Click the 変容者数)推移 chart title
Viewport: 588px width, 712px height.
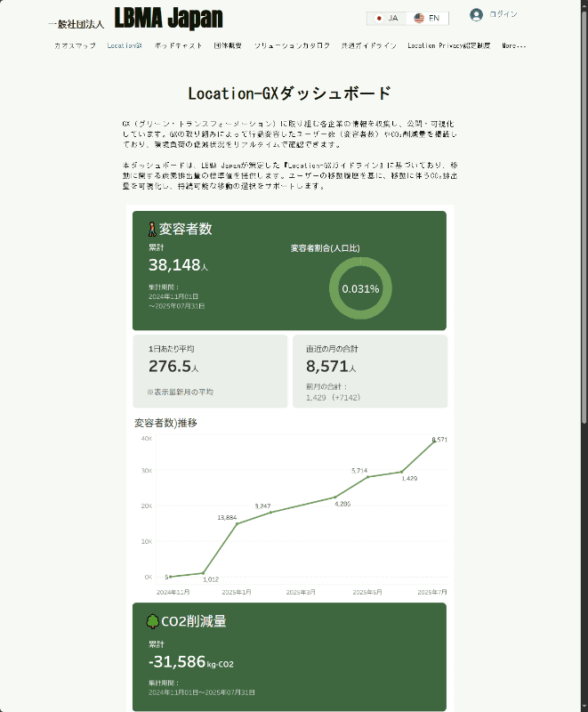tap(165, 423)
